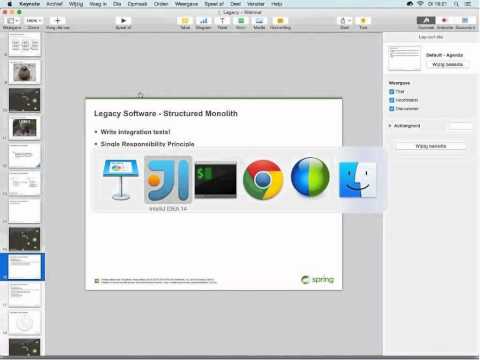
Task: Click the Speel af play button
Action: (x=123, y=21)
